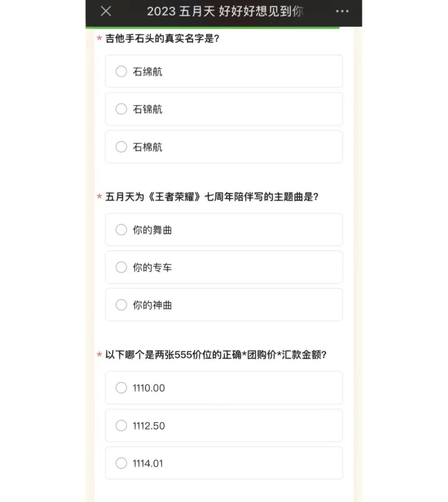The width and height of the screenshot is (448, 502).
Task: Pick the 1110.00 payment amount
Action: coord(121,388)
